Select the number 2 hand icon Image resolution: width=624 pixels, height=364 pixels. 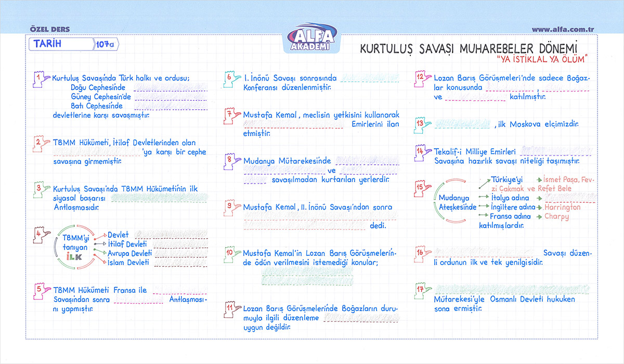click(x=41, y=144)
